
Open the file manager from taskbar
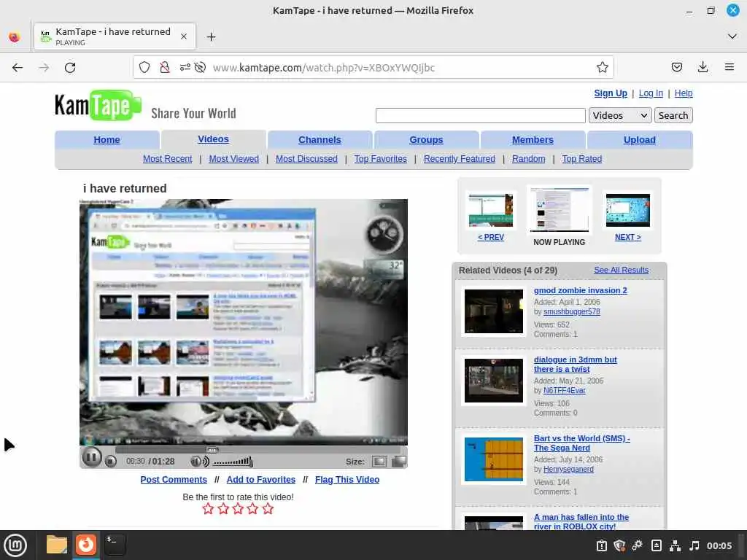[57, 545]
